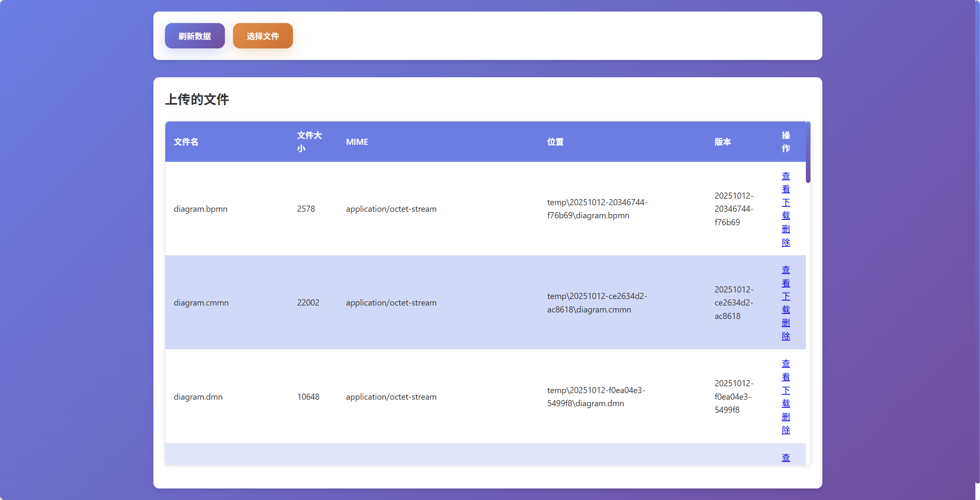
Task: Click the 版本 column header
Action: coord(722,142)
